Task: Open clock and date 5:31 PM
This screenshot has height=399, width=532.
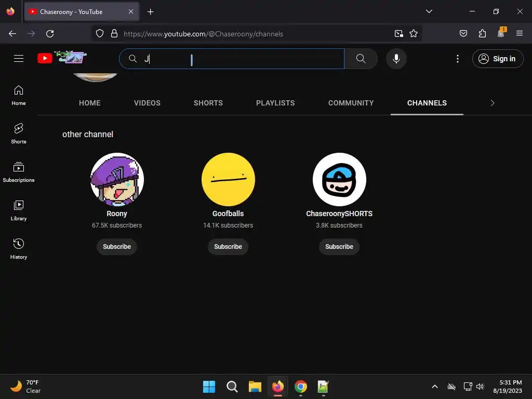Action: pyautogui.click(x=508, y=387)
